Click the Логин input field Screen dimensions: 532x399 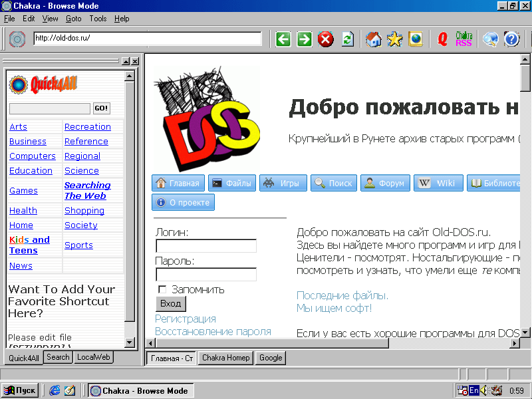[206, 246]
